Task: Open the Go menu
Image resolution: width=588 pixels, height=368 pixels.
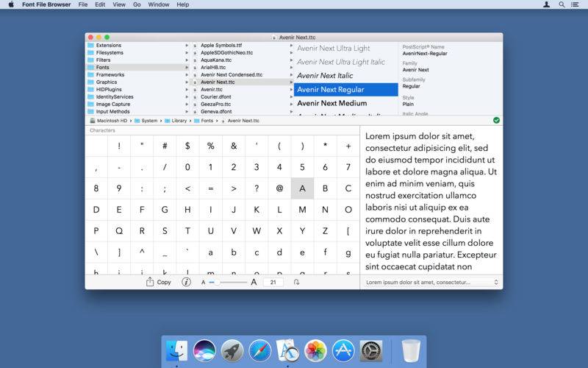Action: [137, 4]
